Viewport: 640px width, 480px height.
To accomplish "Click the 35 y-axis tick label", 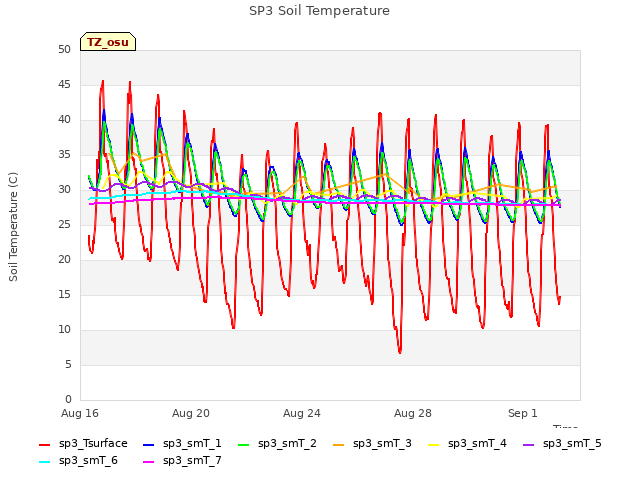I will tap(64, 155).
